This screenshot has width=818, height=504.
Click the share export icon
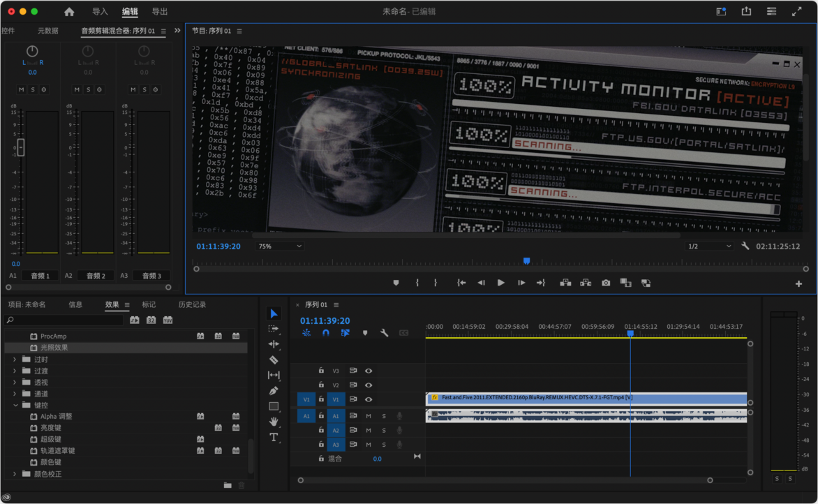point(747,11)
